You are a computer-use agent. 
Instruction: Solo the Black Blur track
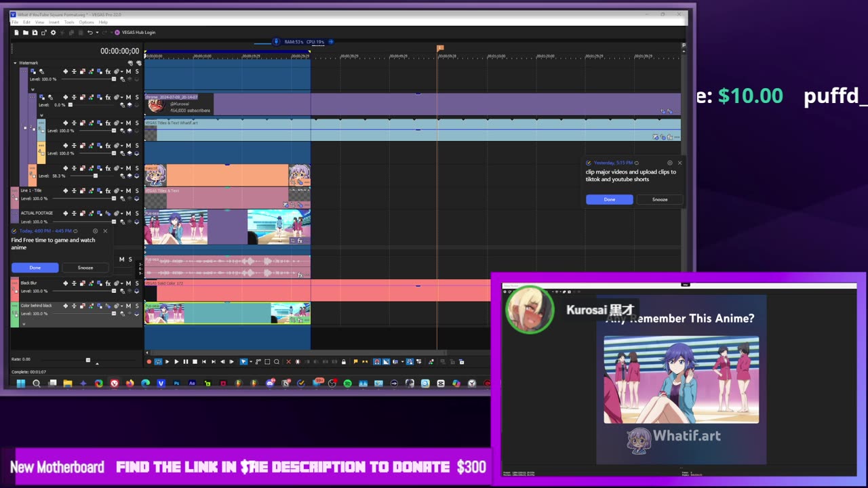(x=137, y=283)
